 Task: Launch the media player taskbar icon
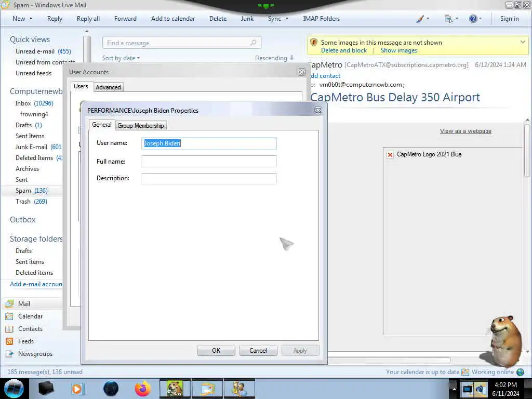coord(77,389)
